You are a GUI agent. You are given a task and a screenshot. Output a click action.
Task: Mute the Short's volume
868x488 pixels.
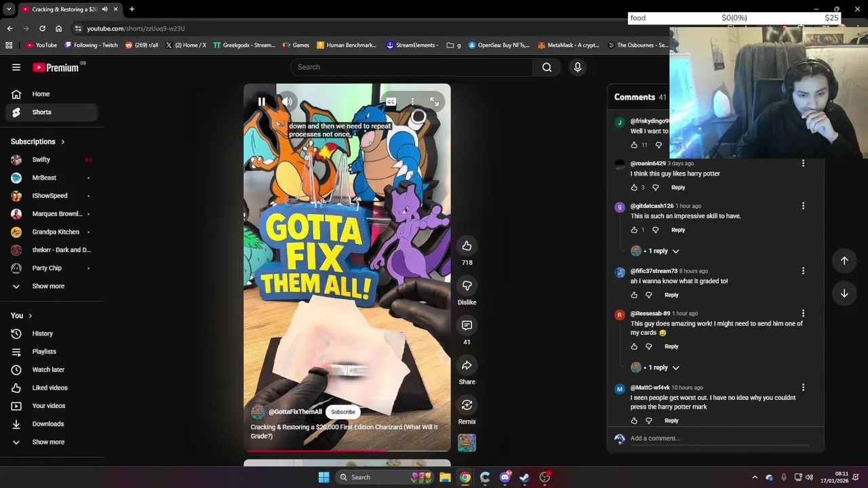point(288,102)
